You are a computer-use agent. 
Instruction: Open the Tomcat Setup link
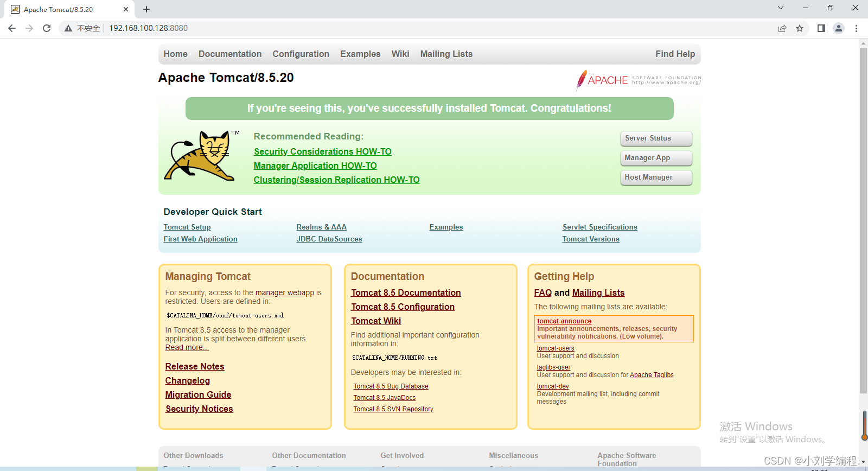pos(187,227)
